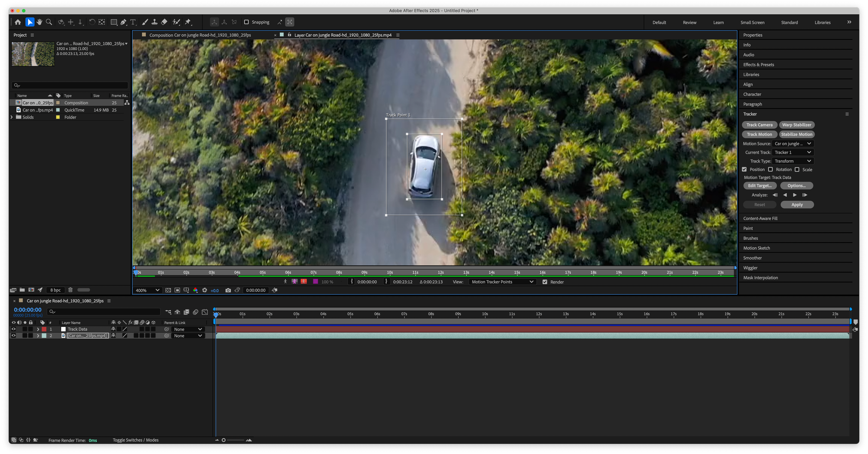The width and height of the screenshot is (868, 454).
Task: Select the Zoom tool in toolbar
Action: pos(49,22)
